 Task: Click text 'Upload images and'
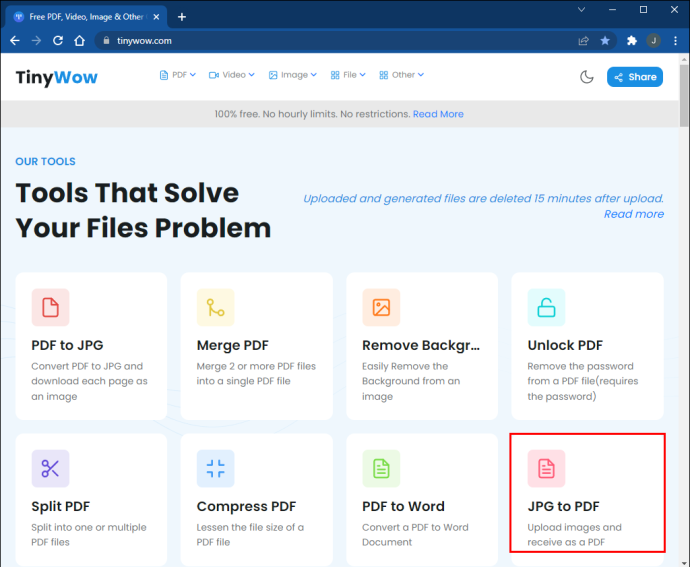pyautogui.click(x=575, y=527)
